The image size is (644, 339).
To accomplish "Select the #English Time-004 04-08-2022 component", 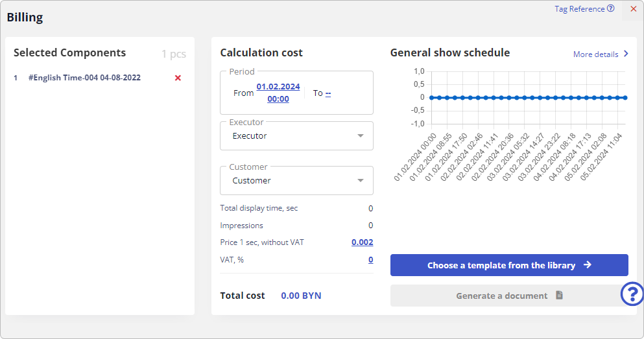I will (x=84, y=78).
